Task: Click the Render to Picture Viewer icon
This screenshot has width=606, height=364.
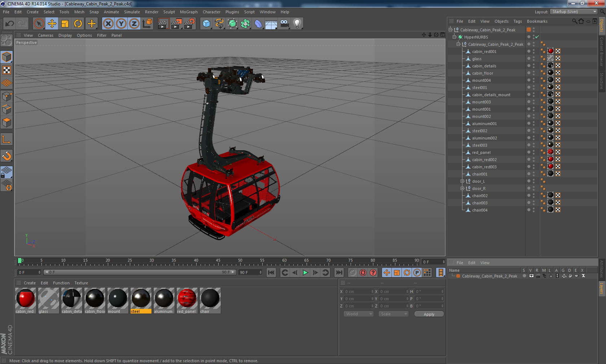Action: pos(176,24)
